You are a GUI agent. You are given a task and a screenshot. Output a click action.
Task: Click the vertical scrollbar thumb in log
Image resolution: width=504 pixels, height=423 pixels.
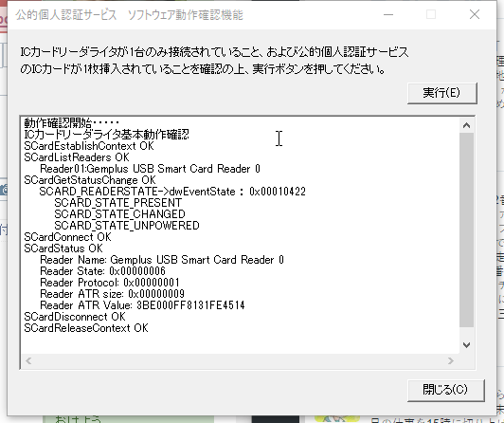click(466, 230)
